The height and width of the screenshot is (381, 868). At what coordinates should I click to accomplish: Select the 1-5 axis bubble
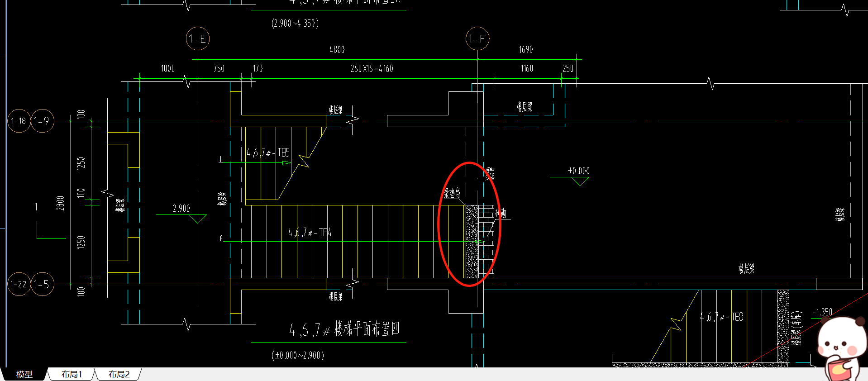click(x=43, y=284)
